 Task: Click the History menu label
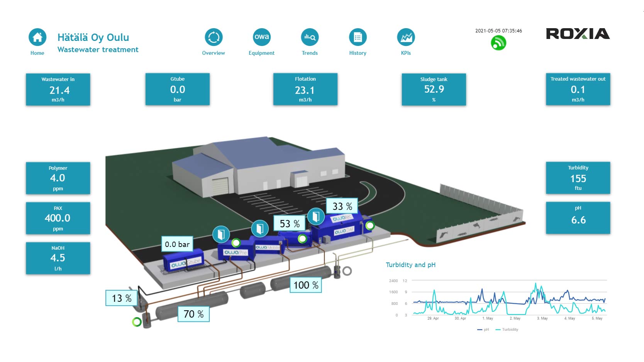(x=358, y=53)
